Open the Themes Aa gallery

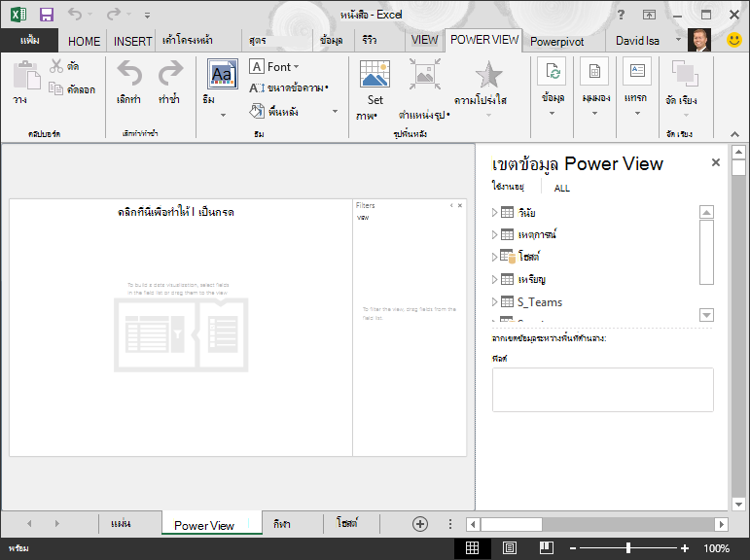click(223, 74)
